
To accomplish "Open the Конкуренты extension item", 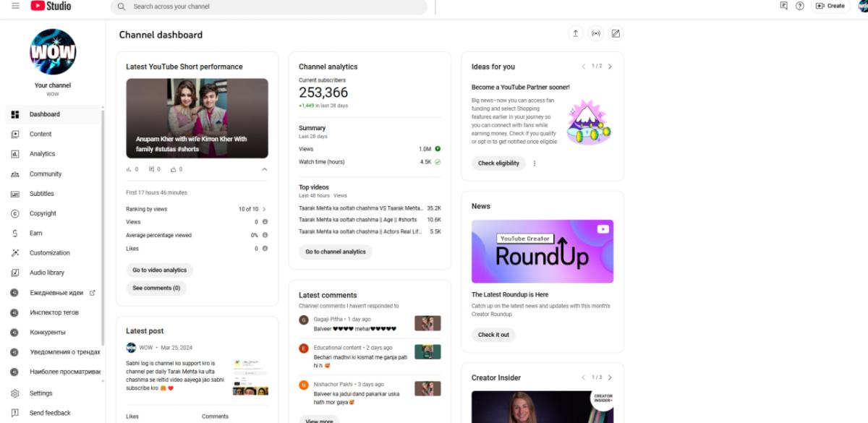I will 51,332.
